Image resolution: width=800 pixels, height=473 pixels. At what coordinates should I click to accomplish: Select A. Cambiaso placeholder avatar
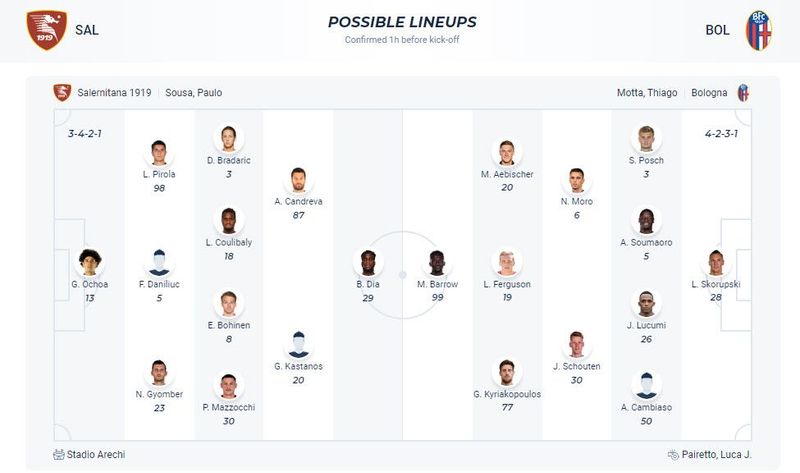[646, 386]
